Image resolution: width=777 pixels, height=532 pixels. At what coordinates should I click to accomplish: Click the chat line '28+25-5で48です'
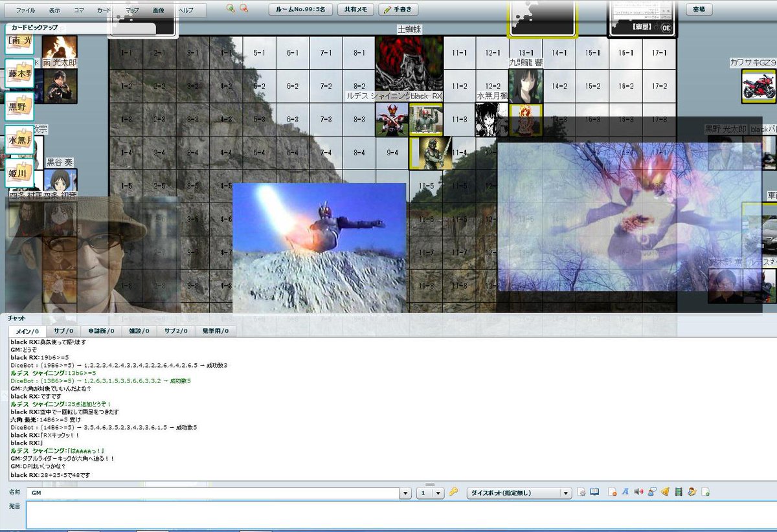click(50, 474)
